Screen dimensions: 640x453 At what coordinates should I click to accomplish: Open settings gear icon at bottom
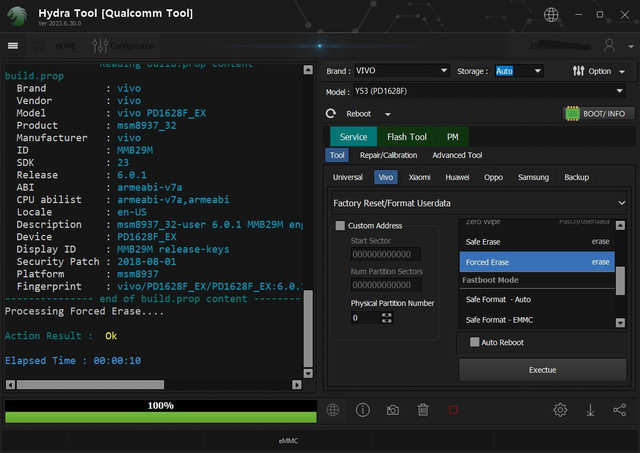[560, 410]
